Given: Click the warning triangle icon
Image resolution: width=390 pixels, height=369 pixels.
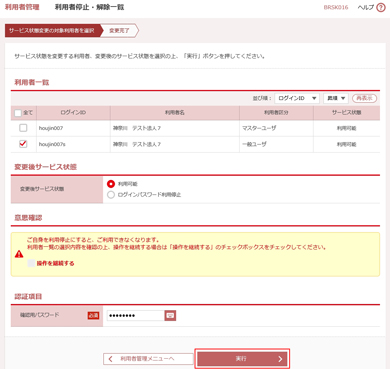Looking at the screenshot, I should [19, 254].
